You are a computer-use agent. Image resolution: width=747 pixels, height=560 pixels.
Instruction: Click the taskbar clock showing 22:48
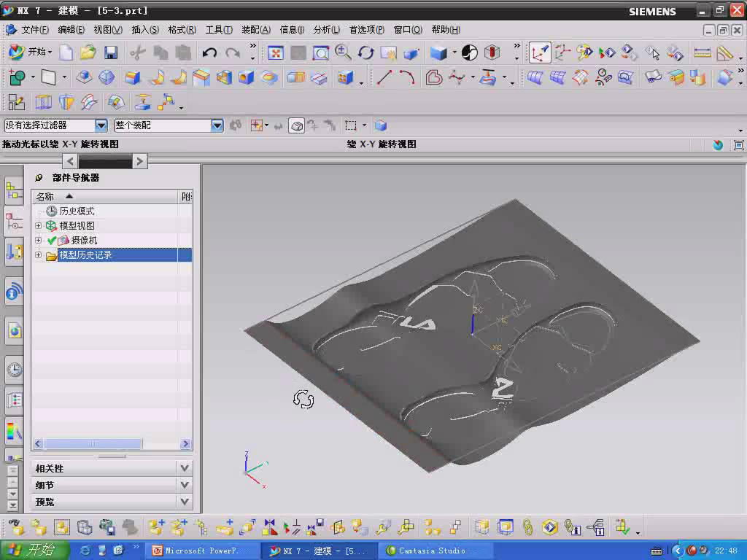(726, 551)
